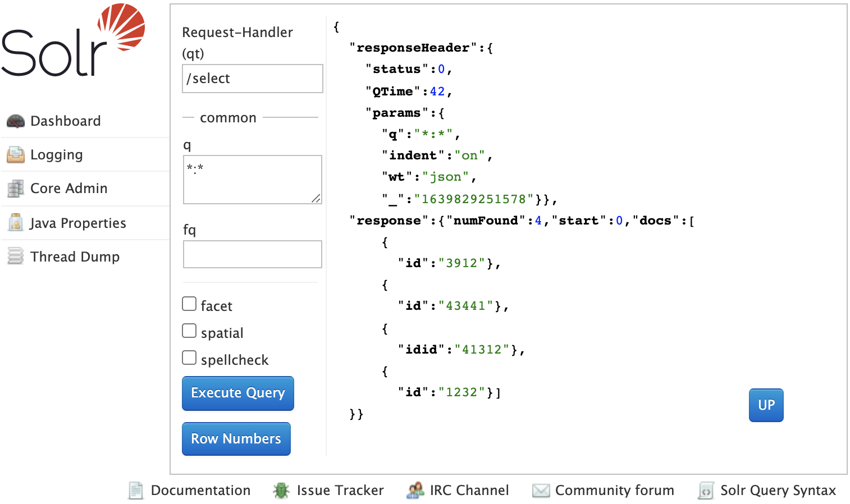Screen dimensions: 850x504
Task: Click the "common" section heading
Action: 228,117
